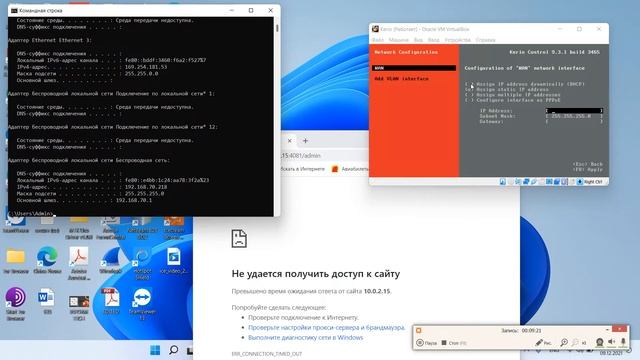Open Microsoft Edge shortcut on the desktop
Screen dimensions: 640x360
point(47,257)
